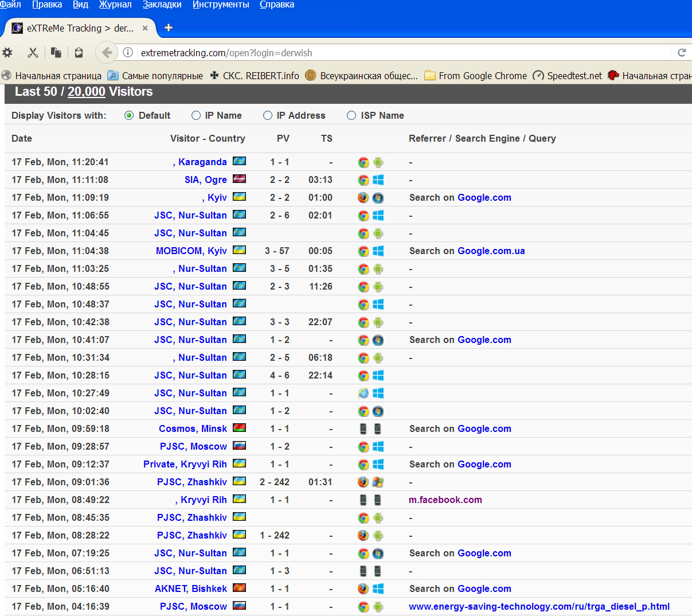Close the eXTReMe Tracking tab
This screenshot has height=616, width=692.
pos(145,28)
